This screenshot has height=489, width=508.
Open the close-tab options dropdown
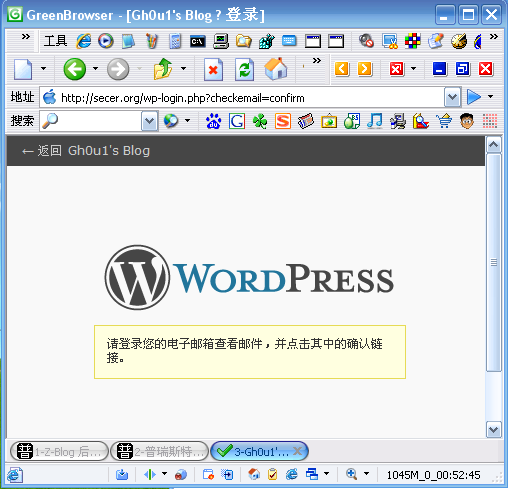click(413, 69)
